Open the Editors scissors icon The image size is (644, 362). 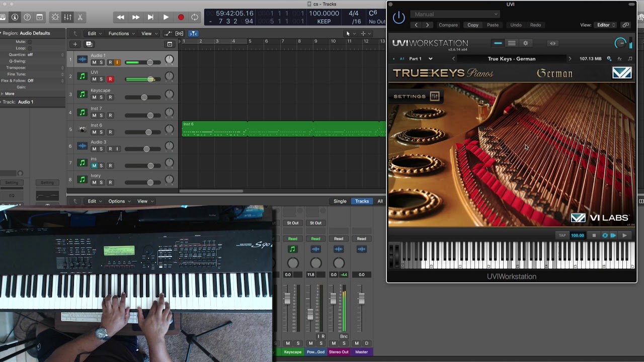79,17
